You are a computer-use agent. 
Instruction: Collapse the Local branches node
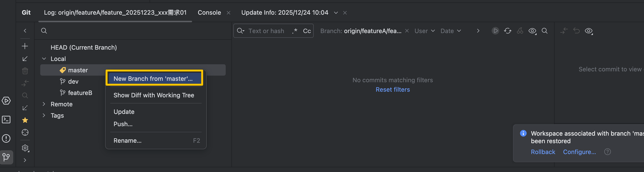click(x=44, y=59)
